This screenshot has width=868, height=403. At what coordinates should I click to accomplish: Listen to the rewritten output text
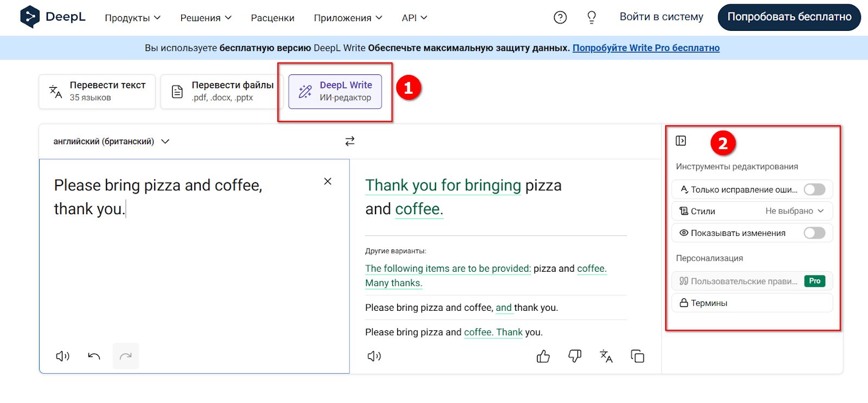pos(374,356)
